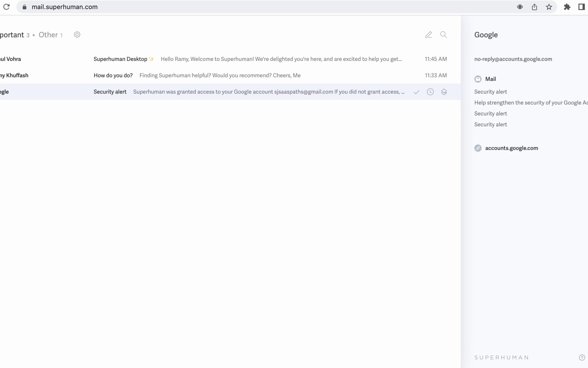Click the link icon beside accounts.google.com
588x368 pixels.
click(478, 148)
